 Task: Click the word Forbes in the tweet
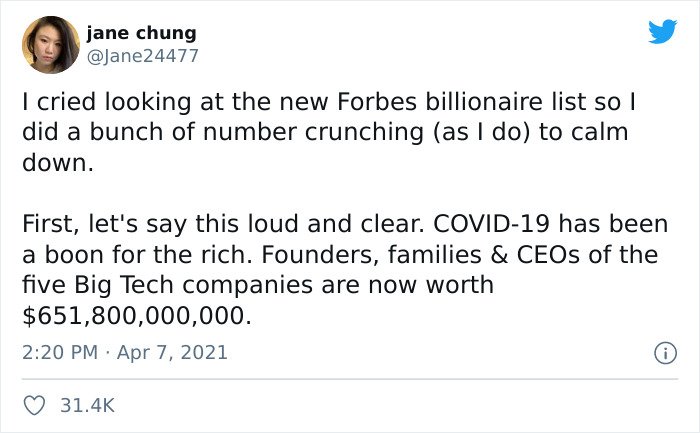click(x=377, y=102)
